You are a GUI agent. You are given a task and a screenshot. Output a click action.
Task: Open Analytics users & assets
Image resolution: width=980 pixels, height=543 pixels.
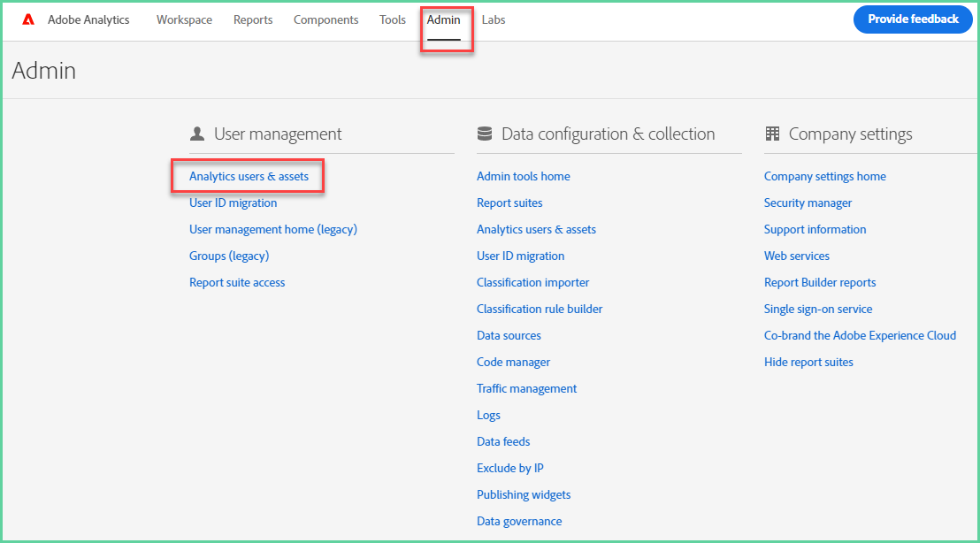(x=248, y=176)
